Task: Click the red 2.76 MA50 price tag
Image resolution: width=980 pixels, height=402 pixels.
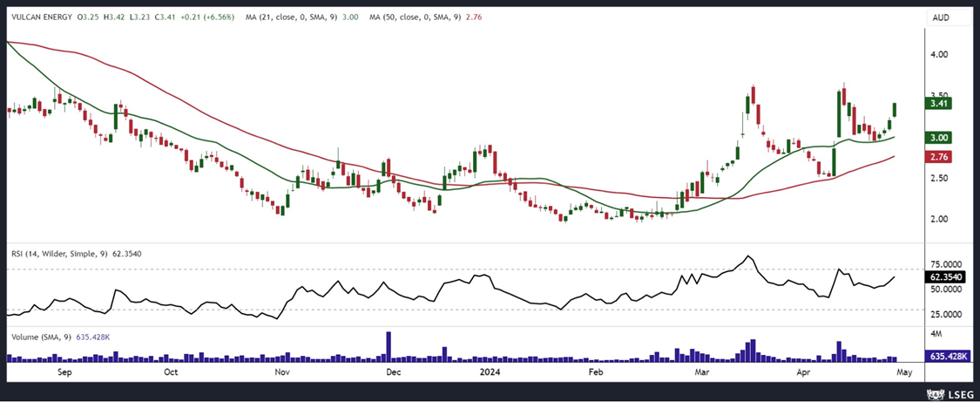Action: [x=939, y=157]
